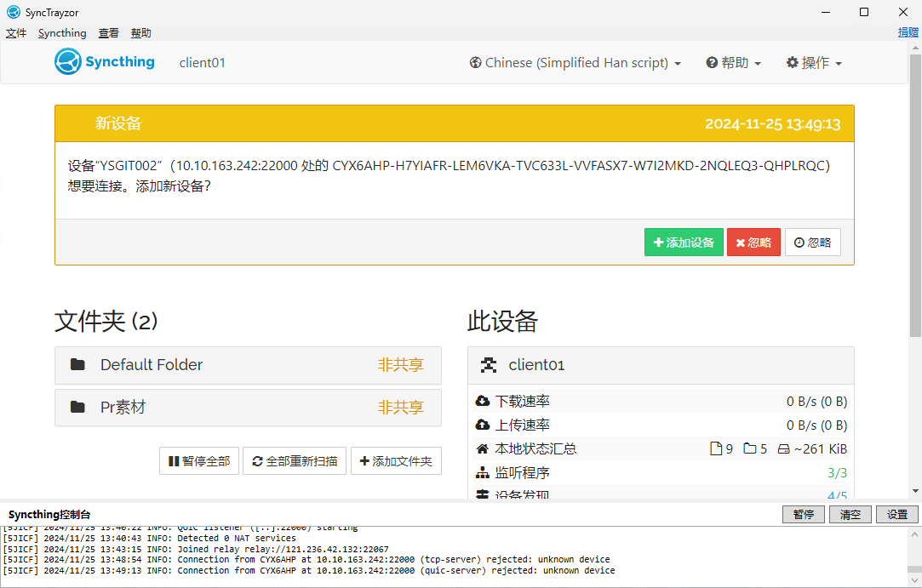The image size is (922, 588).
Task: Open the Syncthing menu in menu bar
Action: (x=62, y=33)
